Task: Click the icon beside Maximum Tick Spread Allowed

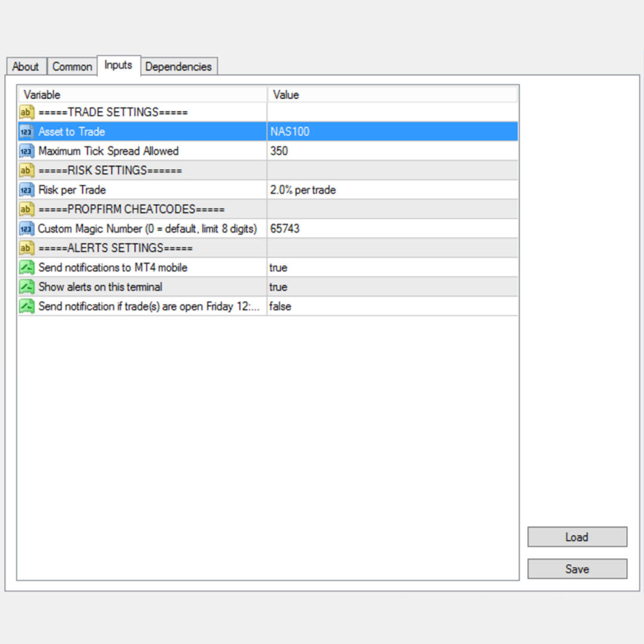Action: pos(26,151)
